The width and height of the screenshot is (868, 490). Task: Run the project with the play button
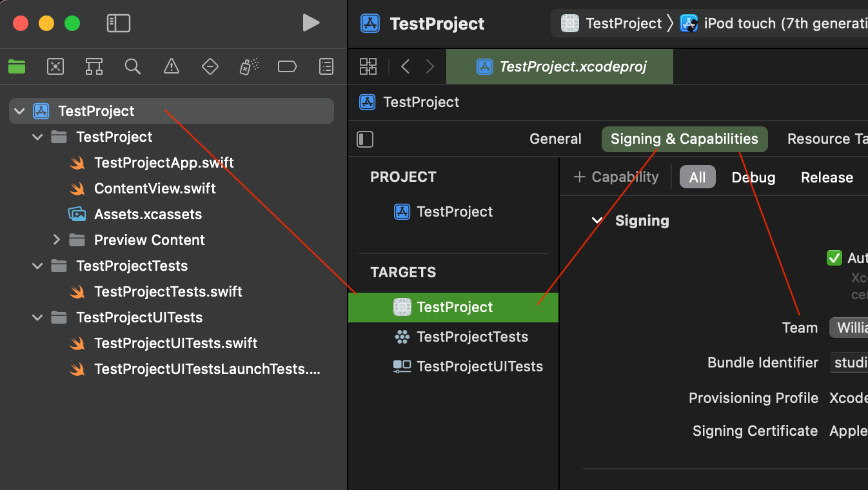click(x=311, y=23)
